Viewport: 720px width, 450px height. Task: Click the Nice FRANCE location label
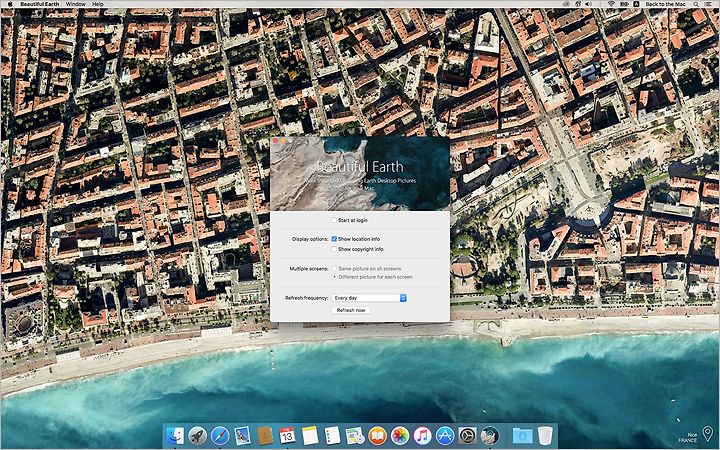688,437
